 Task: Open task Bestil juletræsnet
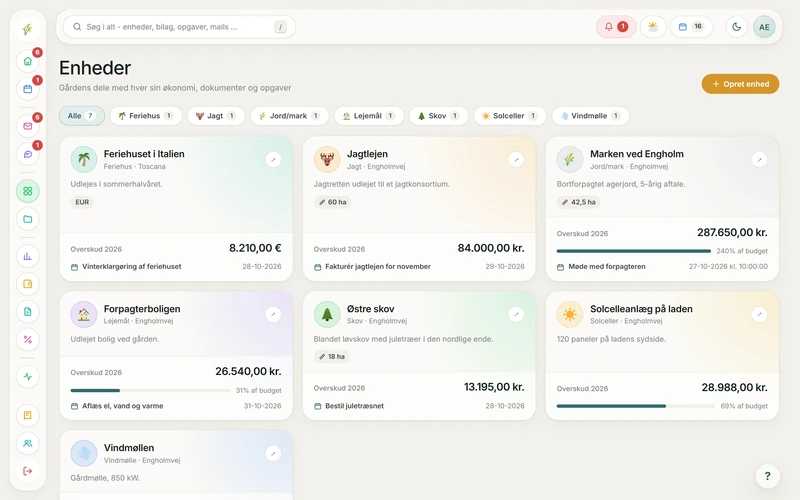[x=354, y=406]
